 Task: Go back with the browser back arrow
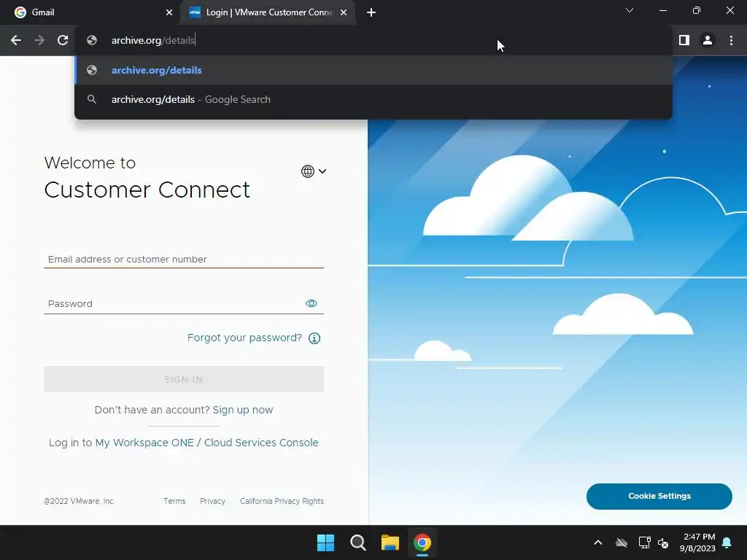pos(16,41)
